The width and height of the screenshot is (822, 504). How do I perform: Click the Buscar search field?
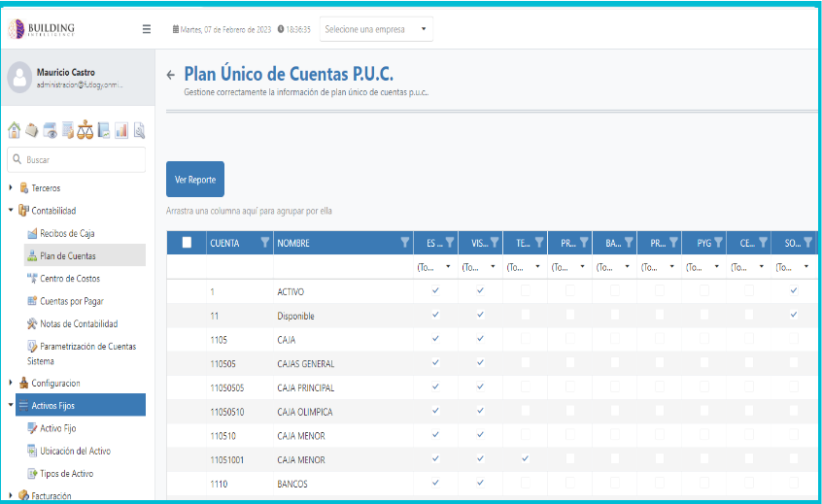(78, 159)
